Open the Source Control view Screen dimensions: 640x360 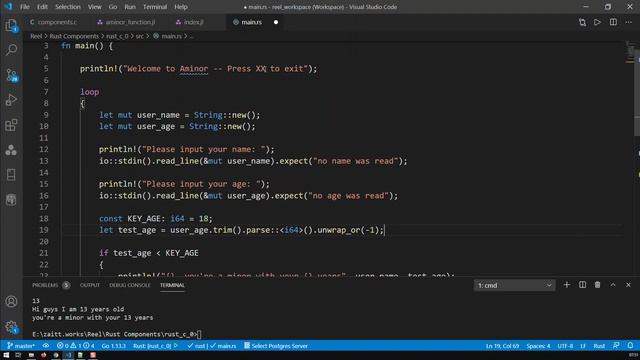(11, 75)
